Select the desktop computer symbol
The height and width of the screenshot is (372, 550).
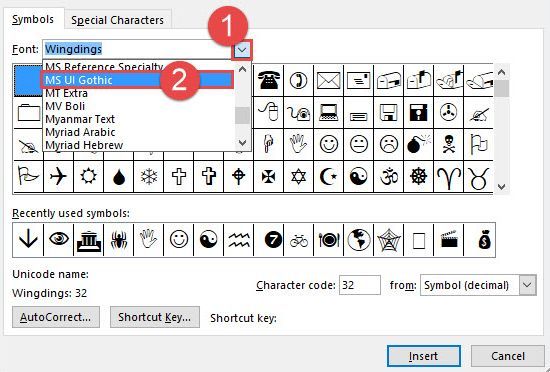(x=329, y=113)
